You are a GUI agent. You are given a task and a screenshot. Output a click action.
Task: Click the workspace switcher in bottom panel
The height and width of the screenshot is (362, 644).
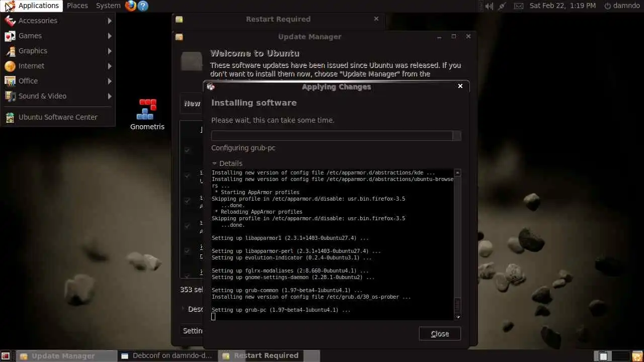(x=611, y=356)
